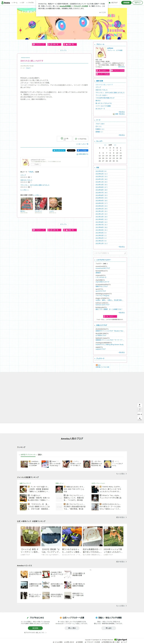Expand the profile text with 続きを見る
Screen dimensions: 144x644
tap(121, 67)
